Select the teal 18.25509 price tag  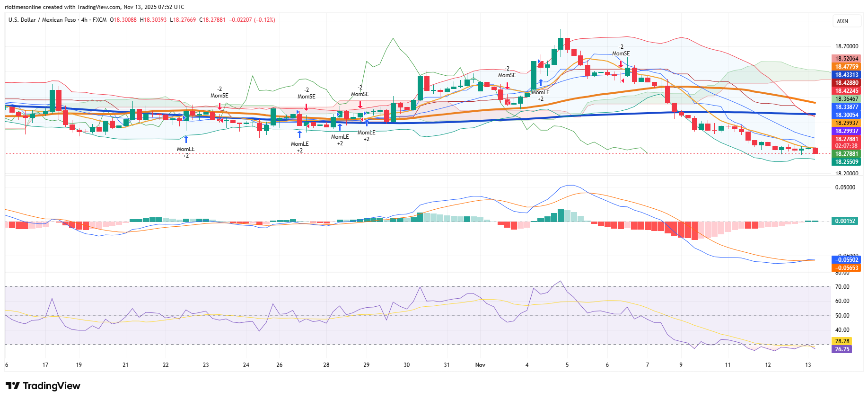(847, 162)
